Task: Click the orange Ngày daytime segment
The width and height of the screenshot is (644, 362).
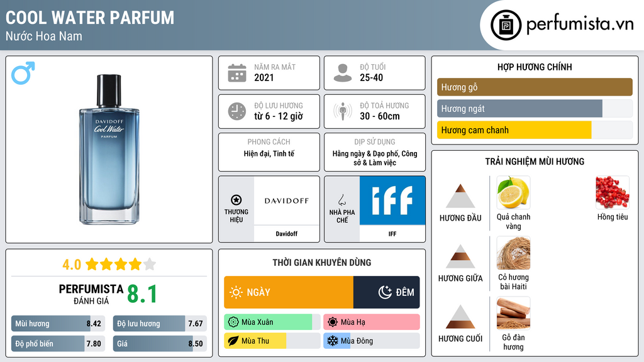Action: point(288,292)
